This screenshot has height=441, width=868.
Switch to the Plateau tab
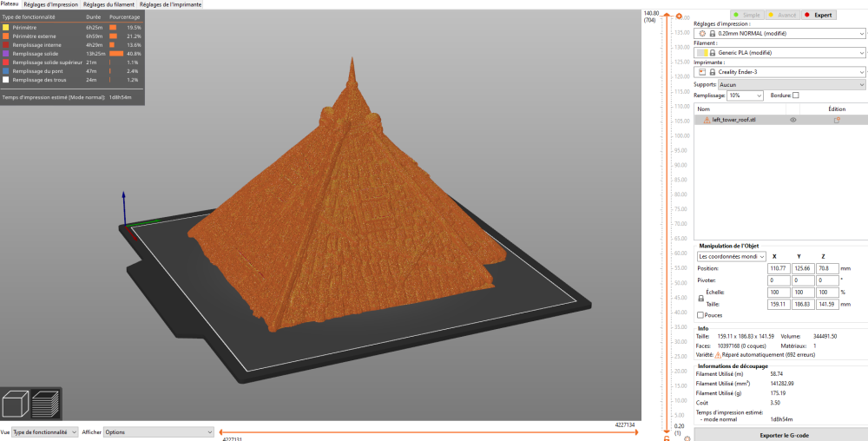(10, 3)
